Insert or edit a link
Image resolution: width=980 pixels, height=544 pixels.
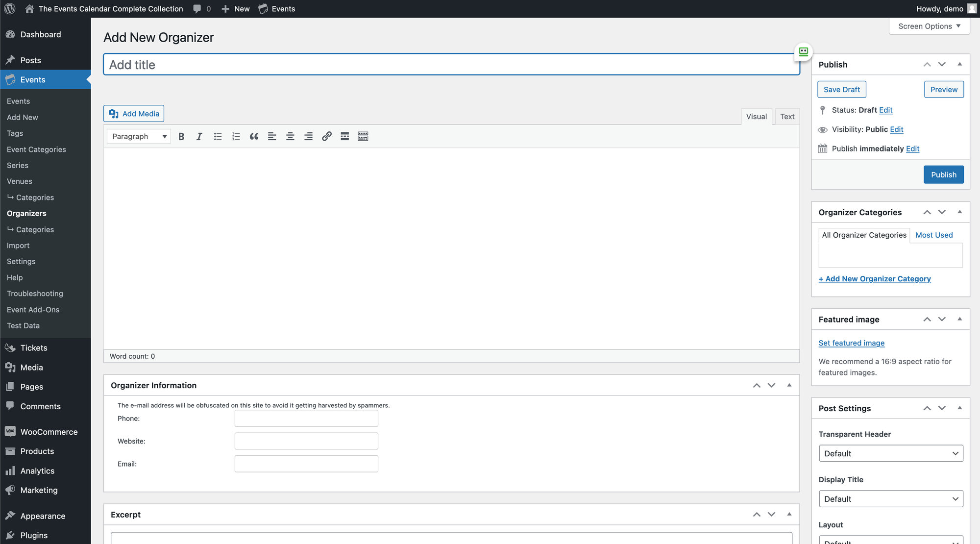click(326, 136)
